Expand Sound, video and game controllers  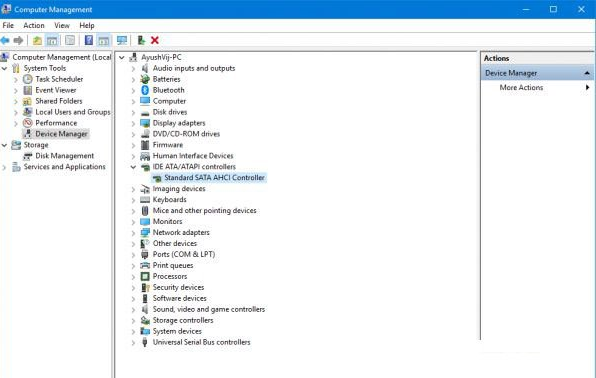coord(133,310)
